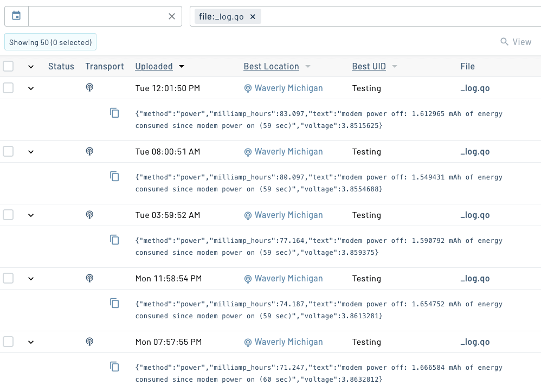The image size is (541, 392).
Task: Sort by Best UID column
Action: [x=369, y=66]
